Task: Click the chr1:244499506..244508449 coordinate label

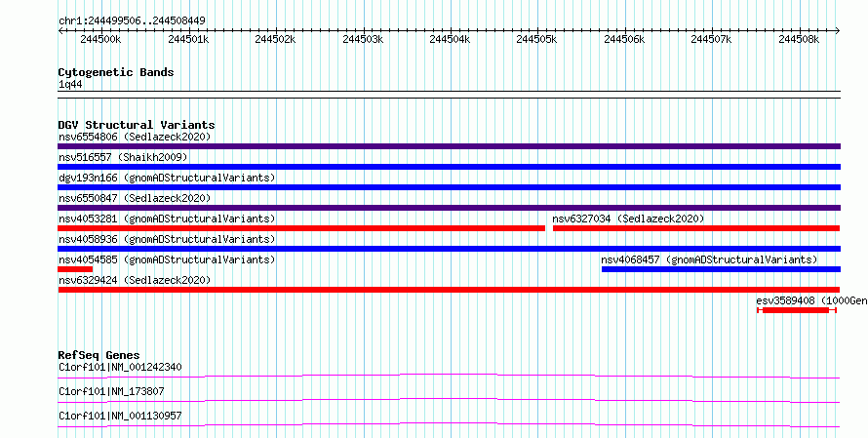Action: tap(132, 21)
